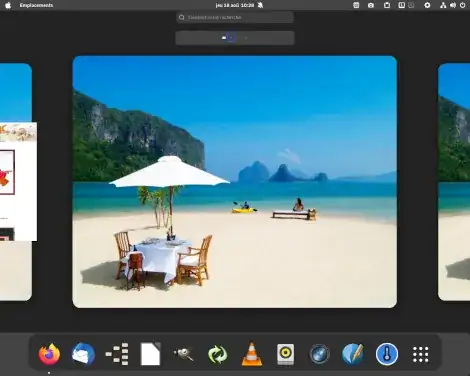The height and width of the screenshot is (376, 470).
Task: Open the Emplacements menu
Action: (36, 5)
